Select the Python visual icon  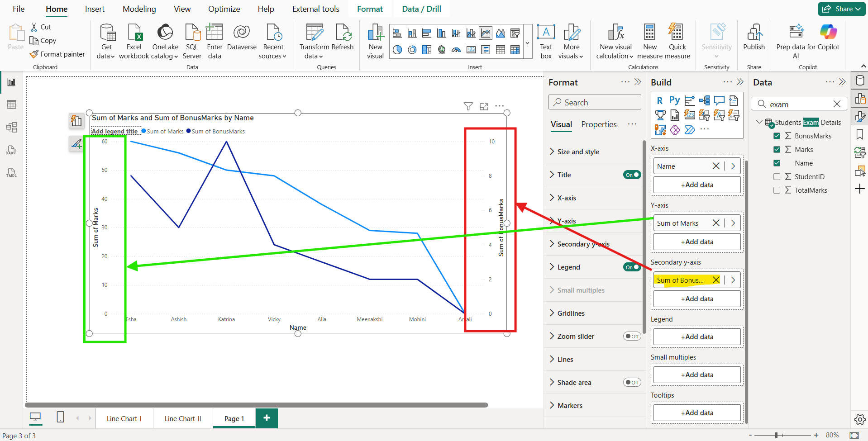[674, 100]
